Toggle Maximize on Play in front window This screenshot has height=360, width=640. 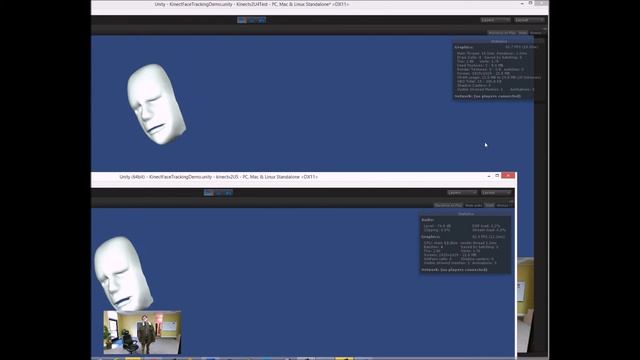click(448, 205)
